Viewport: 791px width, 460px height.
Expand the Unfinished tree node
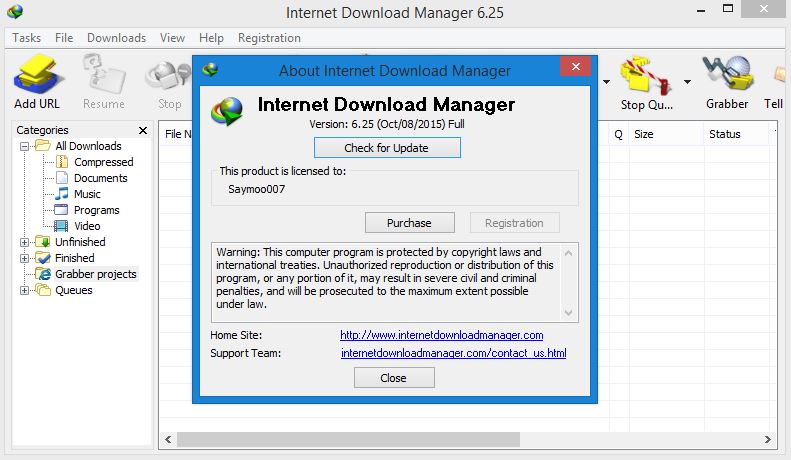pos(24,242)
